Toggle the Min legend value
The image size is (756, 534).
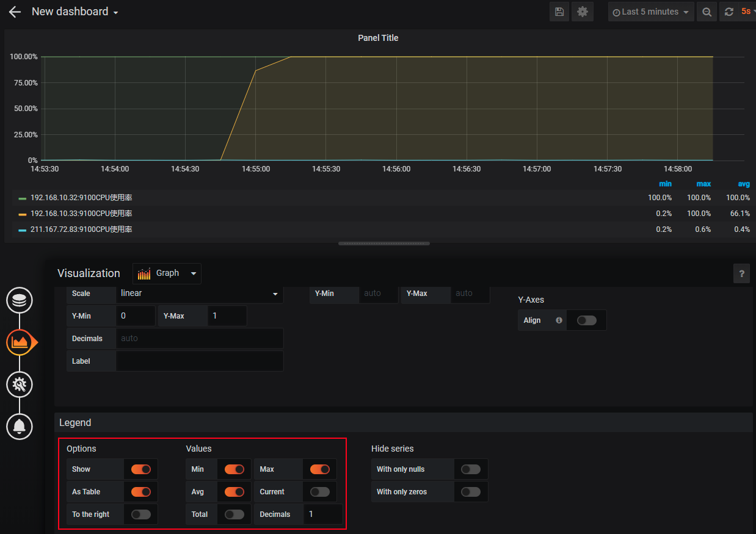coord(234,469)
